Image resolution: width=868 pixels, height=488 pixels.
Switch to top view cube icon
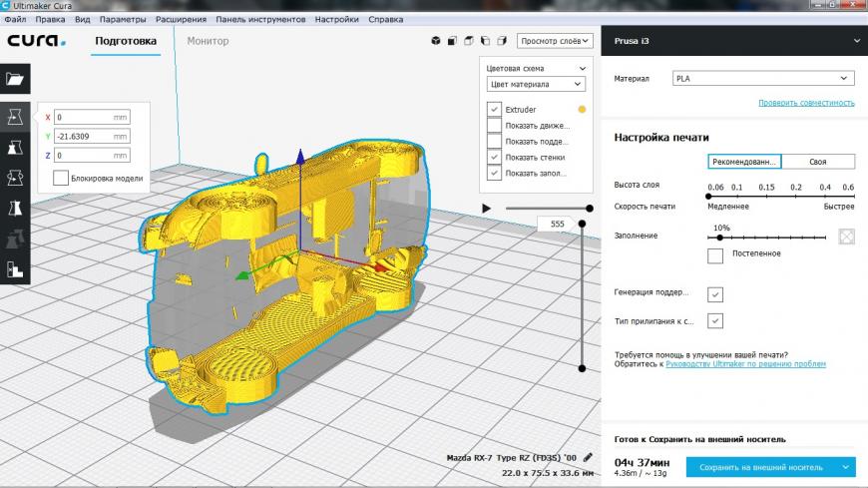(x=469, y=41)
